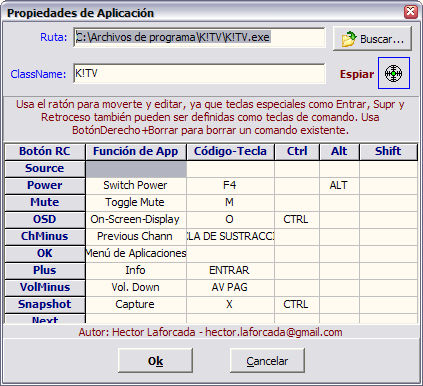
Task: Select the OK remote button row header
Action: (45, 254)
